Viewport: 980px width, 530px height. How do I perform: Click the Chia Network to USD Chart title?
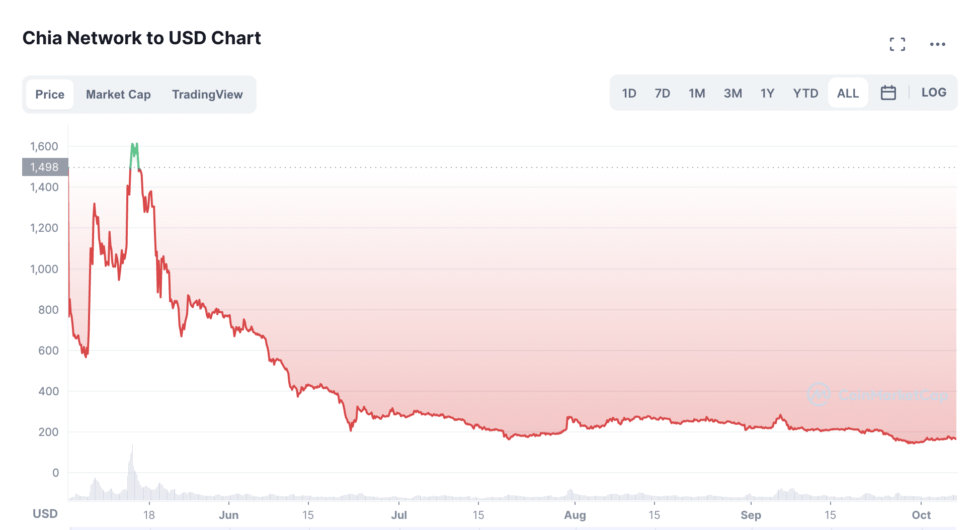pyautogui.click(x=141, y=38)
